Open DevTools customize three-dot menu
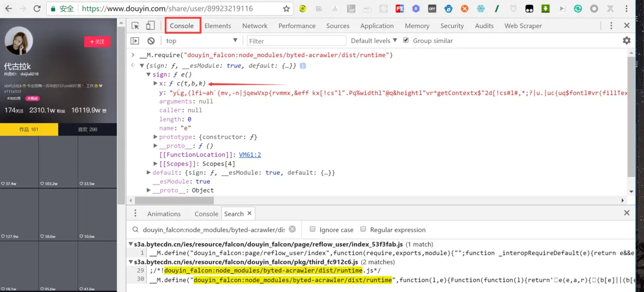Image resolution: width=644 pixels, height=292 pixels. point(611,25)
